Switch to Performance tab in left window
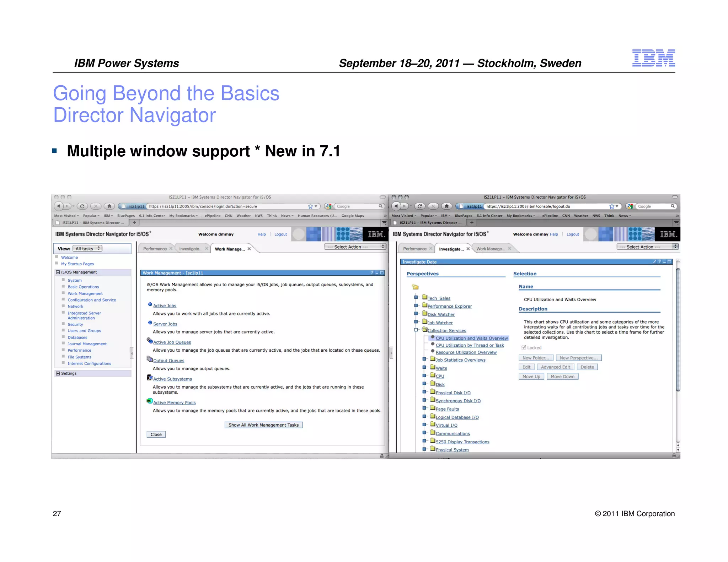This screenshot has height=562, width=728. (155, 249)
